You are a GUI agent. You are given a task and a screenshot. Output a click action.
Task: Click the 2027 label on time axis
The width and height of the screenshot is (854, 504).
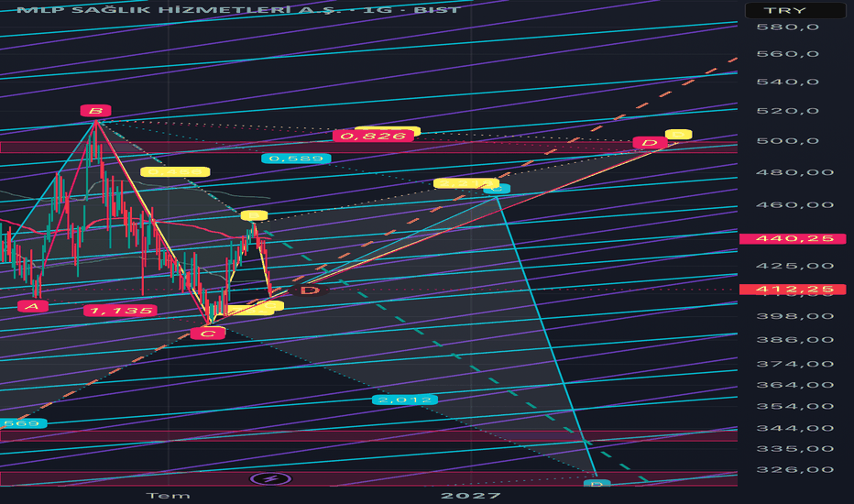[471, 496]
